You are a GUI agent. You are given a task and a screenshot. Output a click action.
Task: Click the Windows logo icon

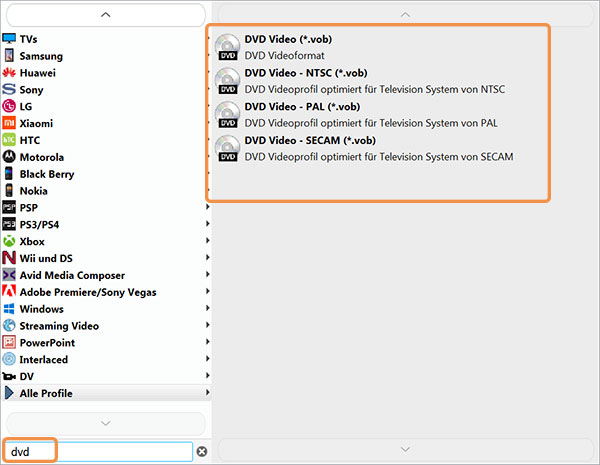point(9,308)
